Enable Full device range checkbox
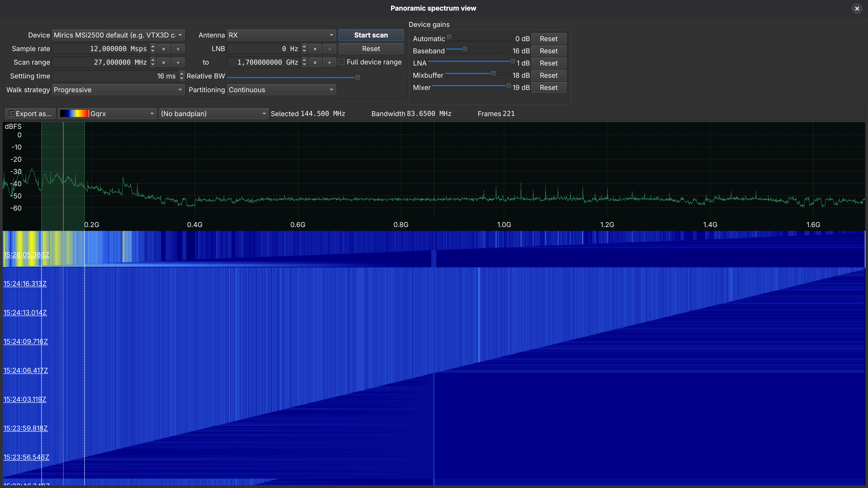The image size is (868, 488). point(341,62)
